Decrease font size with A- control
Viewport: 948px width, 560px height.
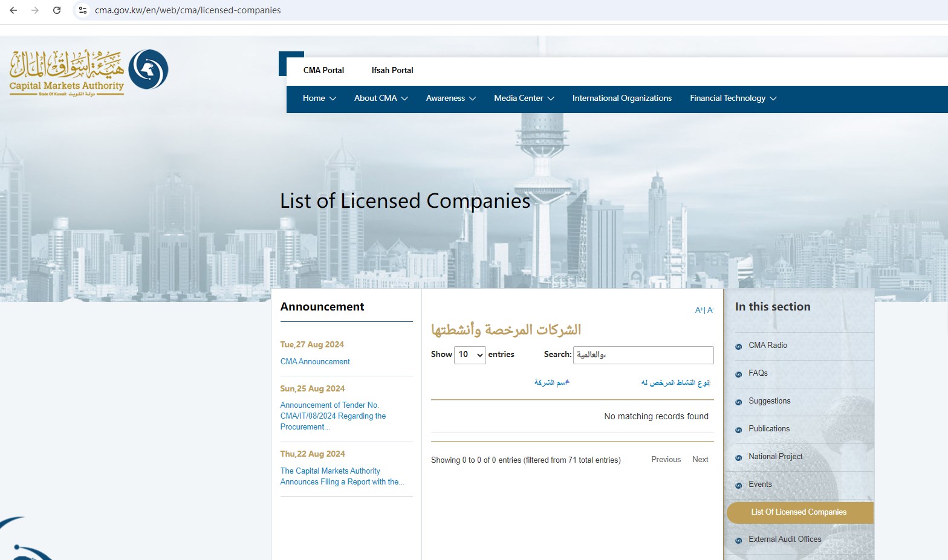click(x=710, y=310)
